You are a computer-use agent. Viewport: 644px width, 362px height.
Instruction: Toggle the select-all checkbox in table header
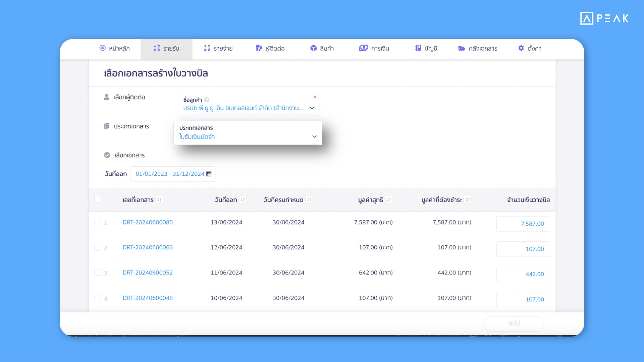[98, 199]
